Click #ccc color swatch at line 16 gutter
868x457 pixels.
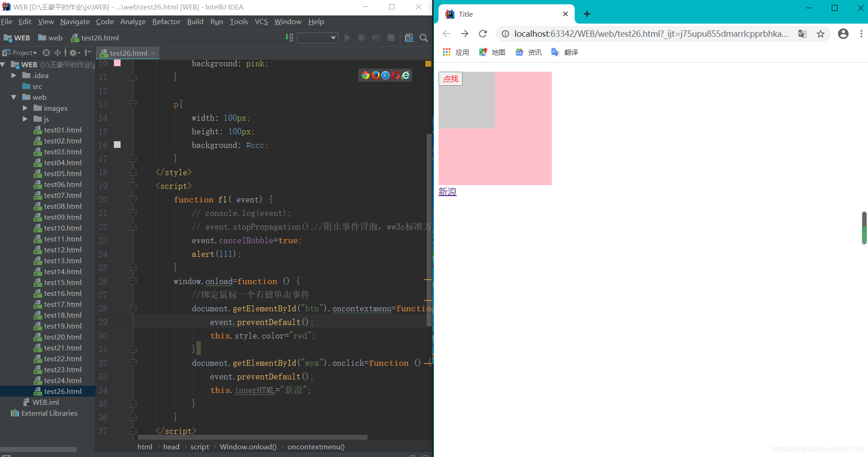(117, 144)
